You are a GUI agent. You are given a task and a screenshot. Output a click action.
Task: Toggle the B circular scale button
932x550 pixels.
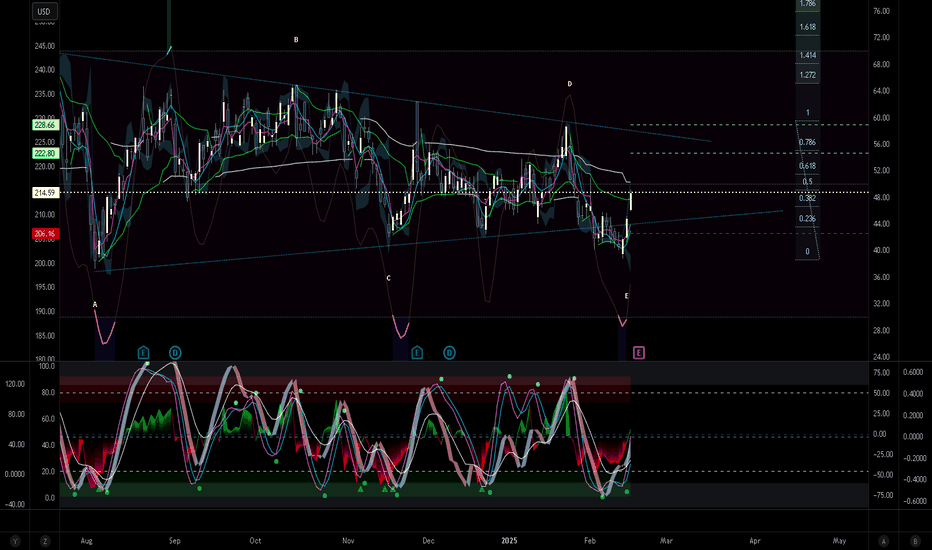(x=915, y=541)
